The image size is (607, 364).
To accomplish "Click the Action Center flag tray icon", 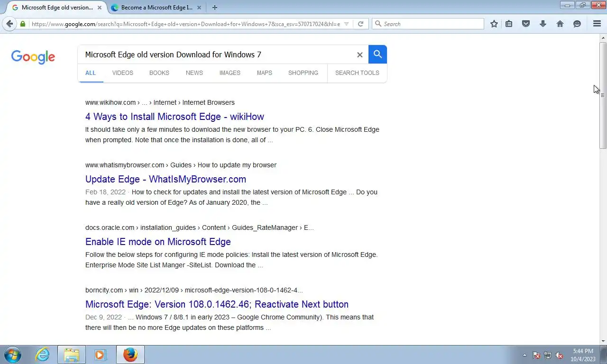I will (536, 355).
